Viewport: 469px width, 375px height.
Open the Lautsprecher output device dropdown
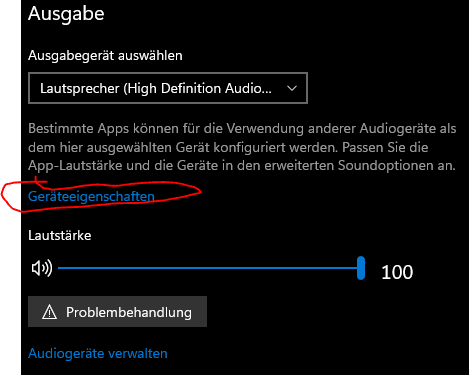[168, 88]
